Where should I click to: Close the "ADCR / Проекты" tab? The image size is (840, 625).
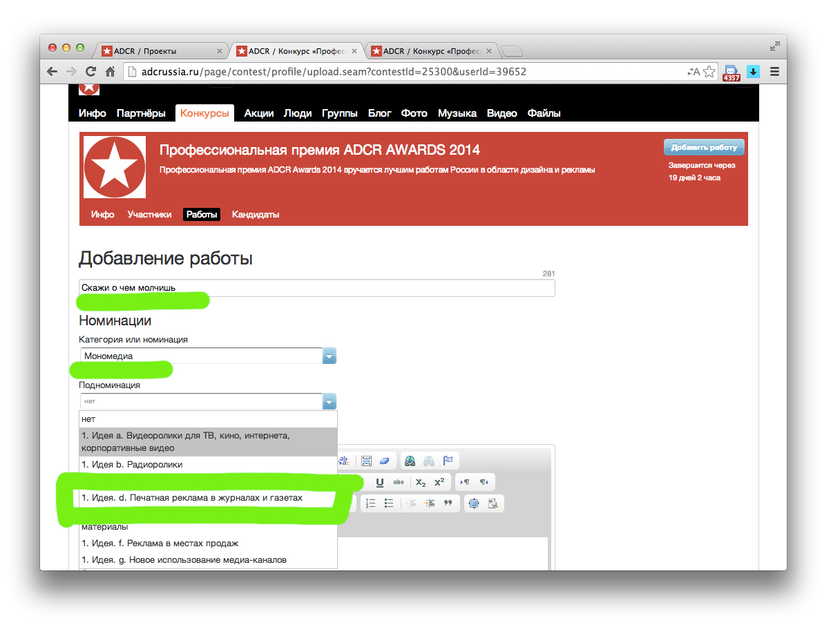220,51
